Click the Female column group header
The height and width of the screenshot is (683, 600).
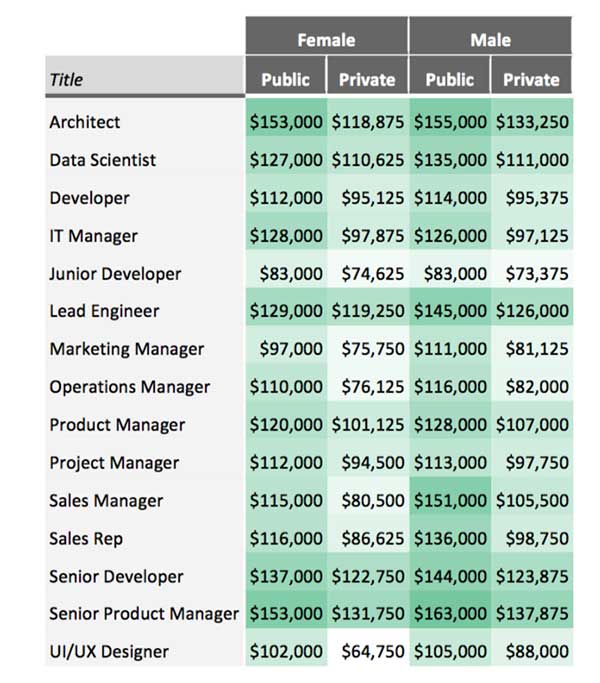326,35
